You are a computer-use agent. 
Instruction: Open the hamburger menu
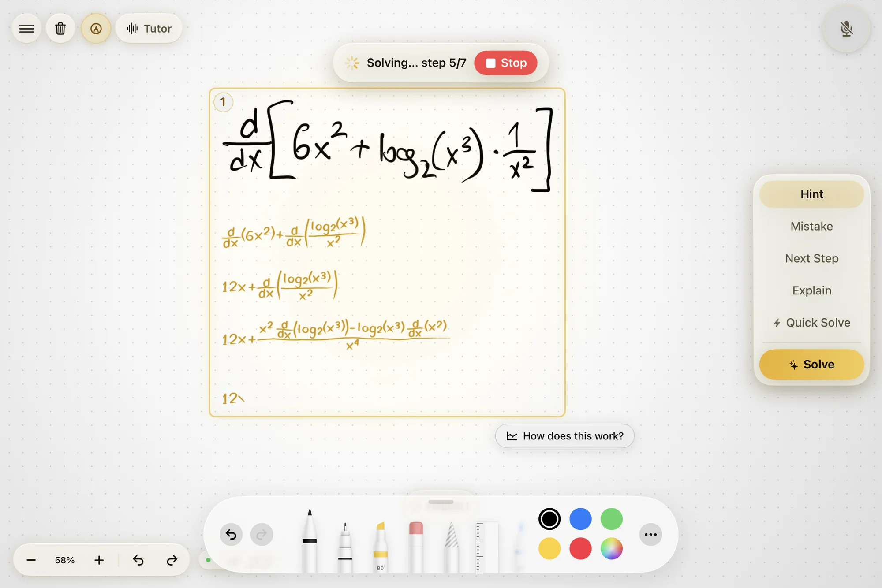[x=26, y=29]
